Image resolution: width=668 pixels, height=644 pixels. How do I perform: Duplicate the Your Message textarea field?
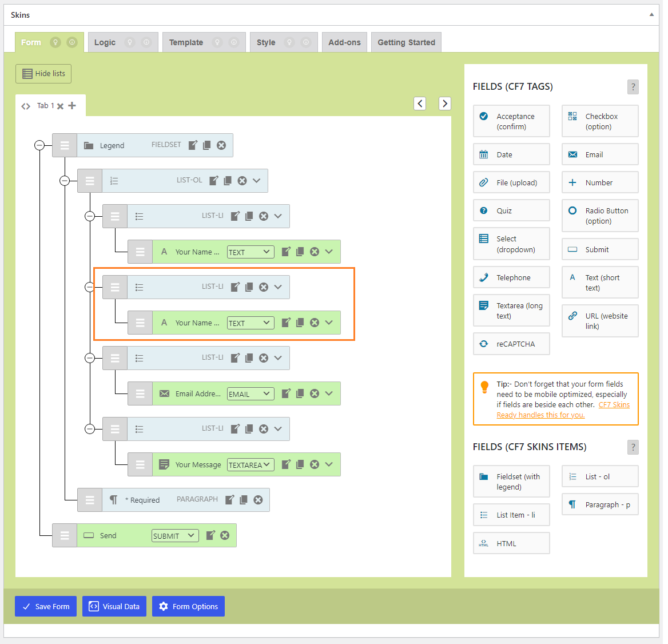click(x=300, y=464)
